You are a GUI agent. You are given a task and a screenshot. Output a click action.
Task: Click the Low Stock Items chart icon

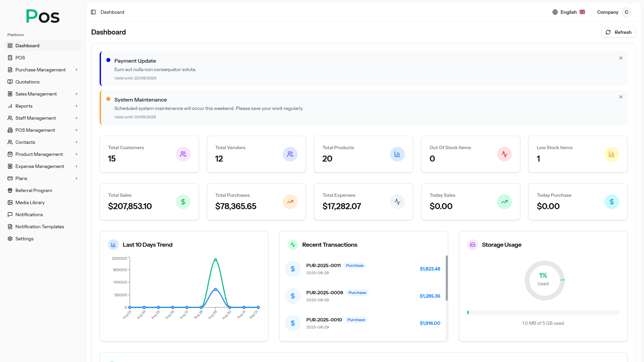coord(611,154)
